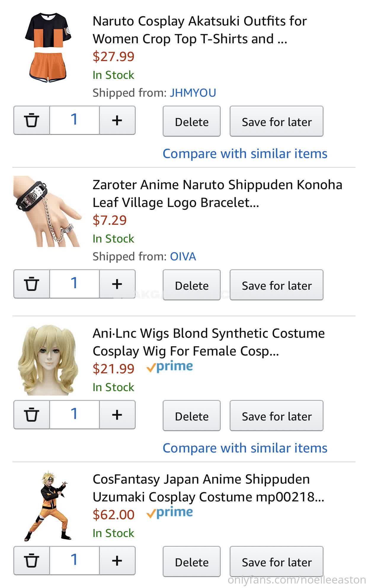368x588 pixels.
Task: Increase quantity of Naruto crop top outfit
Action: point(117,120)
